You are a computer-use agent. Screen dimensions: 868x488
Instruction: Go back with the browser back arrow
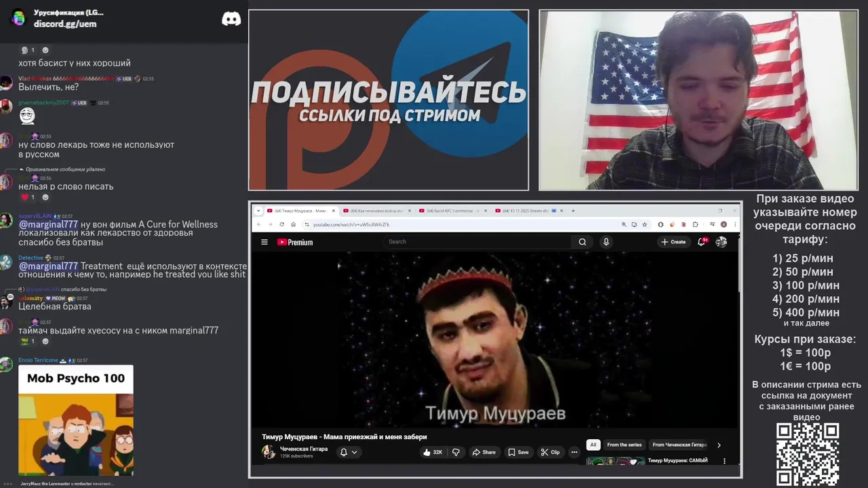point(259,224)
